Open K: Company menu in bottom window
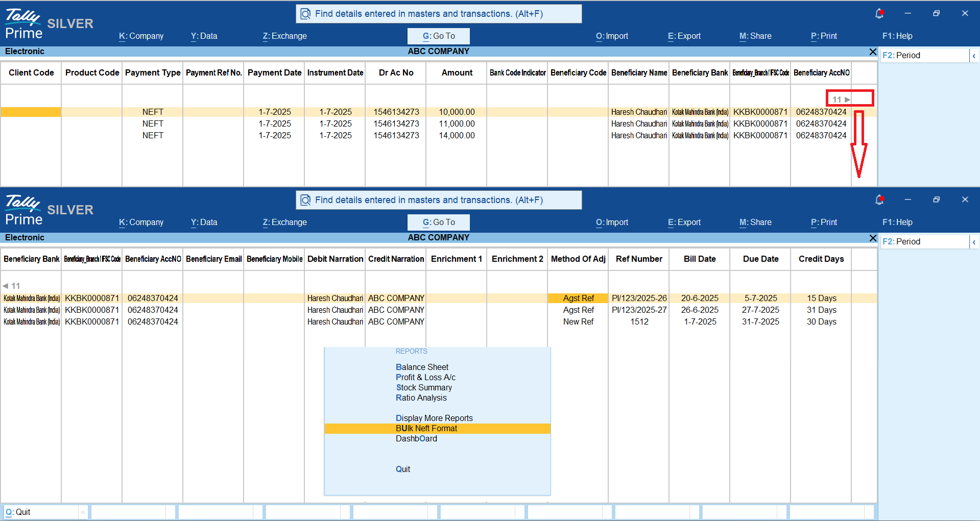Screen dimensions: 980x521 (141, 222)
